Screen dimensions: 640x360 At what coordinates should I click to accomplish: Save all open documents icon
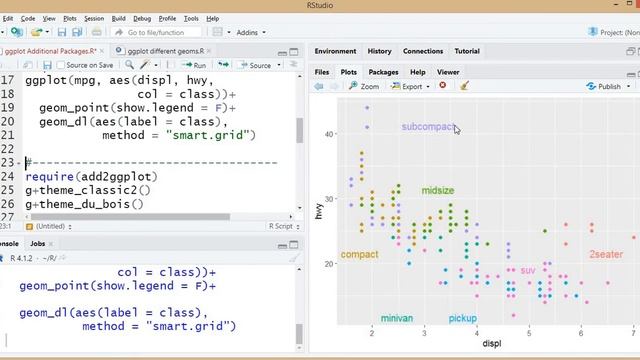(x=77, y=32)
